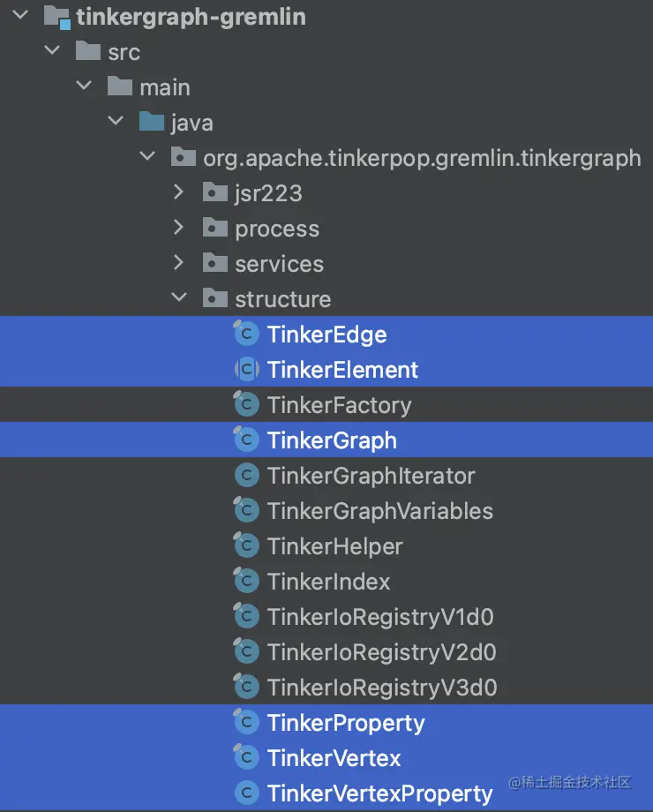Expand the jsr223 package
653x812 pixels.
click(179, 192)
